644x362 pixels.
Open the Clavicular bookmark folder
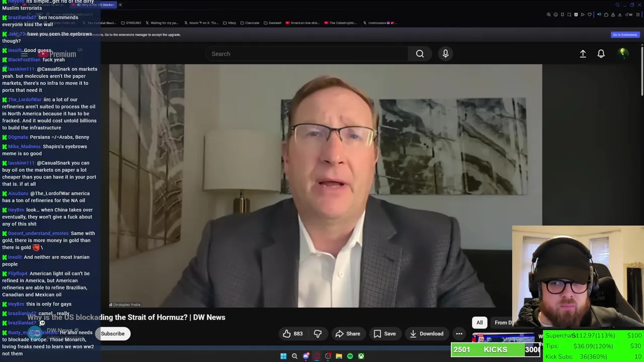click(x=250, y=23)
